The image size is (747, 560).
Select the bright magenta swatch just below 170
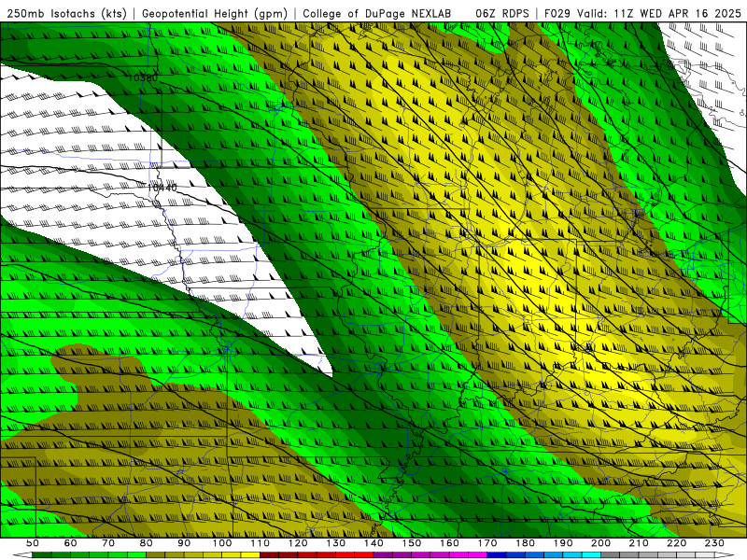click(478, 555)
